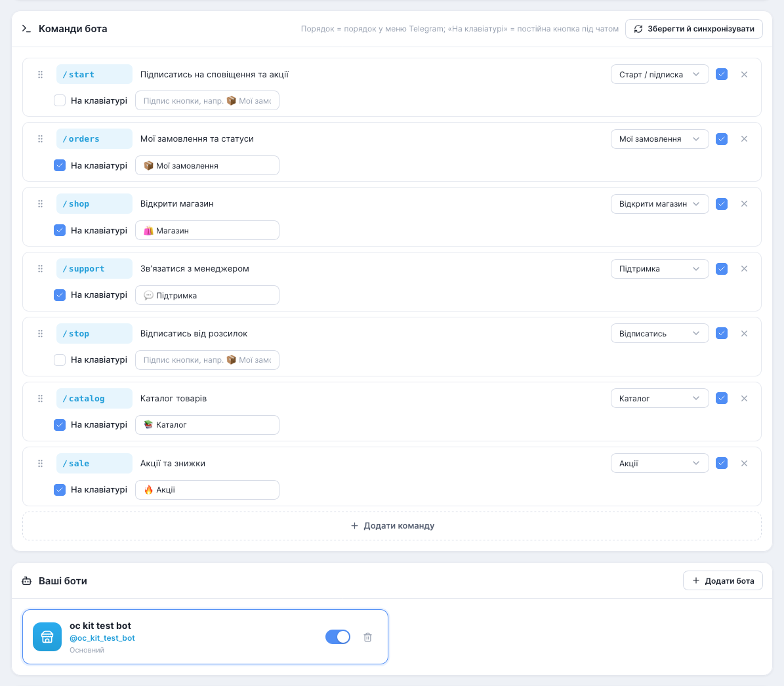Click the Магазин button label field

[x=207, y=230]
